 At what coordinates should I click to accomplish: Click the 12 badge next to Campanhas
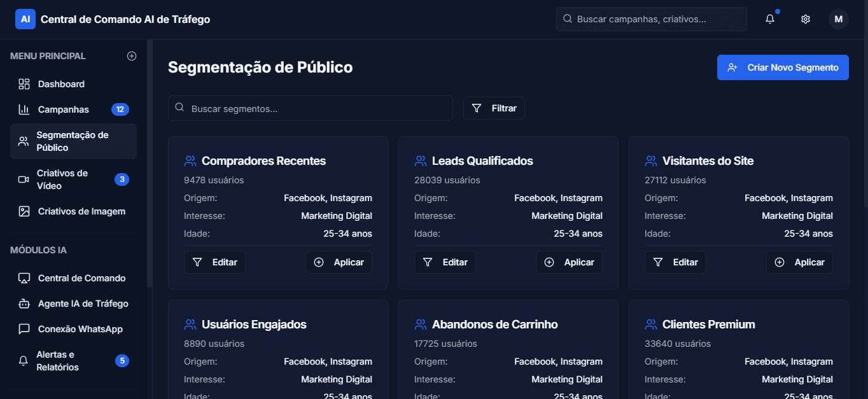120,109
